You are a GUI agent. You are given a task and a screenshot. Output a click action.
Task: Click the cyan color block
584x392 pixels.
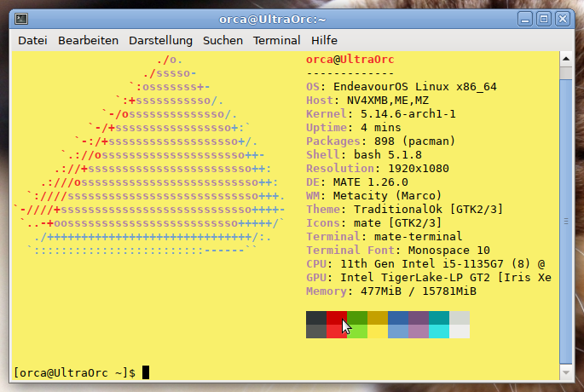point(439,331)
